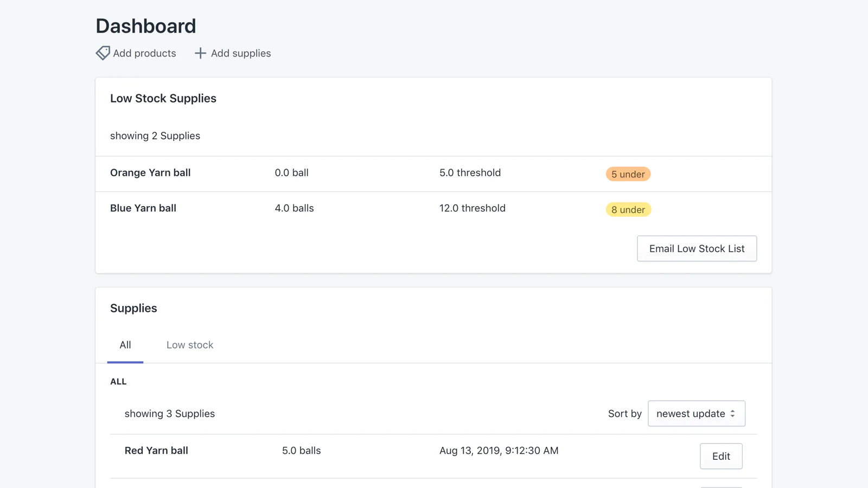Select the Orange Yarn ball row
This screenshot has width=868, height=488.
pyautogui.click(x=150, y=172)
